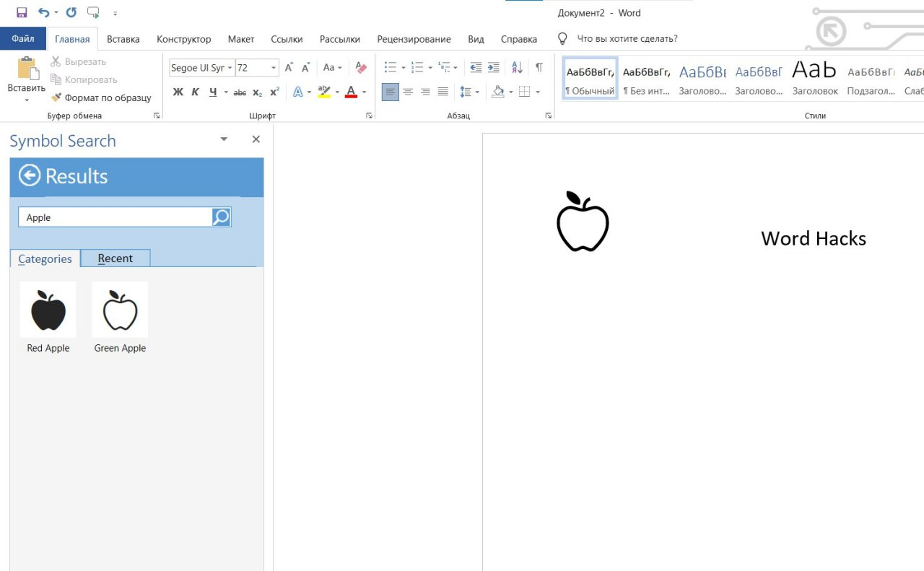Insert the Red Apple symbol thumbnail

click(48, 310)
